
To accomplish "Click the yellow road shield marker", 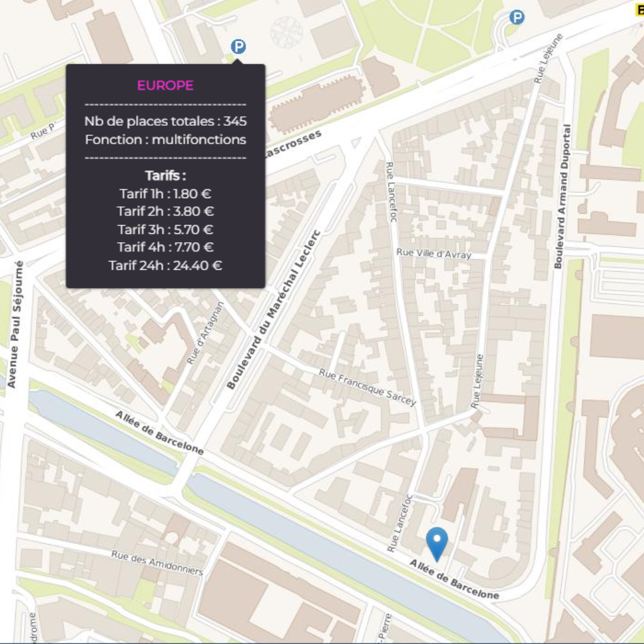I will pyautogui.click(x=638, y=9).
